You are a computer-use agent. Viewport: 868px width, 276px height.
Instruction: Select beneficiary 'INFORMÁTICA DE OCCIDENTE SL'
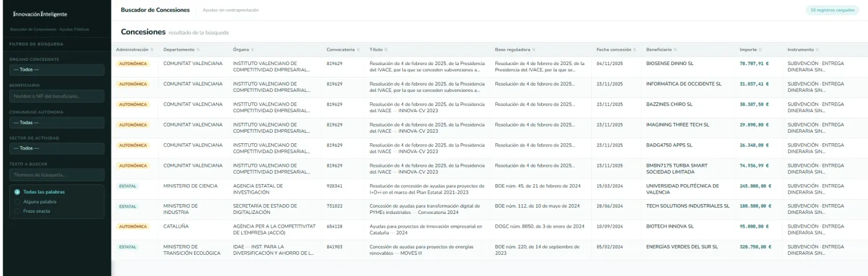coord(684,84)
